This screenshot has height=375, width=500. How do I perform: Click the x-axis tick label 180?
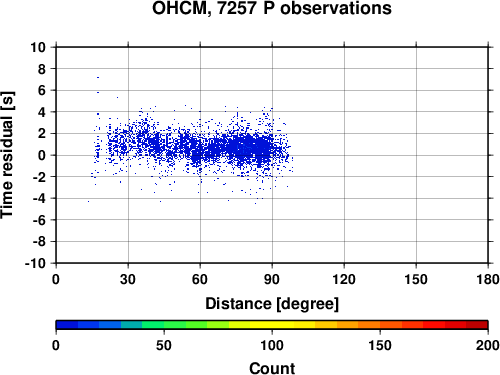tap(488, 279)
